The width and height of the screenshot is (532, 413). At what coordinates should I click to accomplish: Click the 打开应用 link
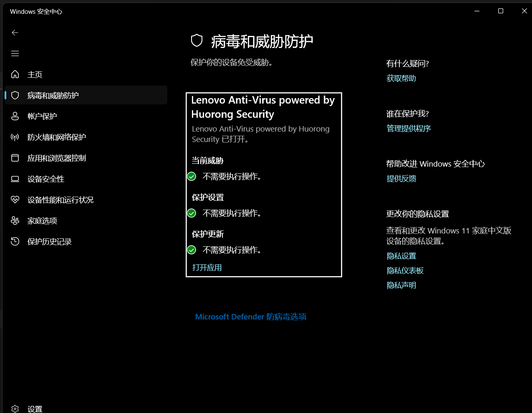[207, 267]
